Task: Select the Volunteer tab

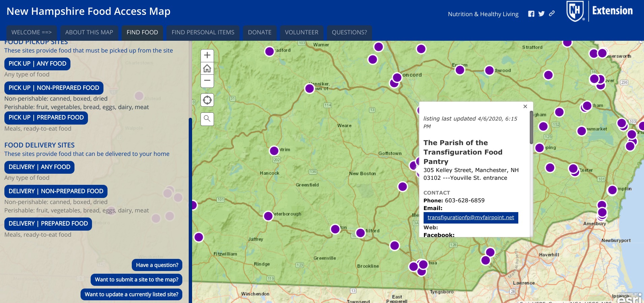Action: (x=301, y=32)
